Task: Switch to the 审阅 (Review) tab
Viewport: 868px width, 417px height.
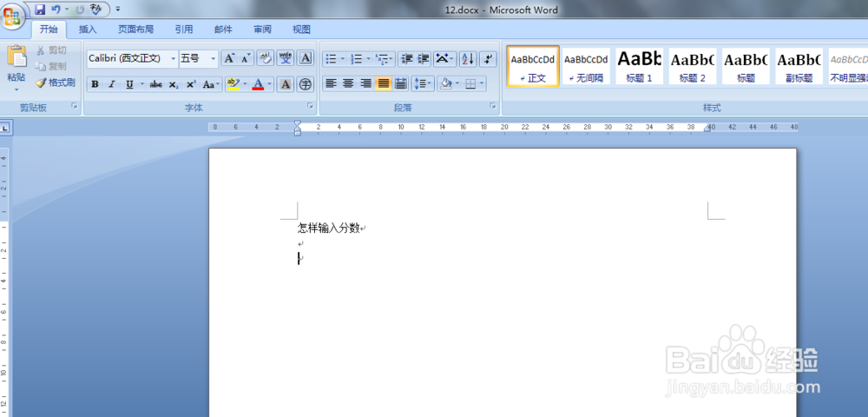Action: click(262, 30)
